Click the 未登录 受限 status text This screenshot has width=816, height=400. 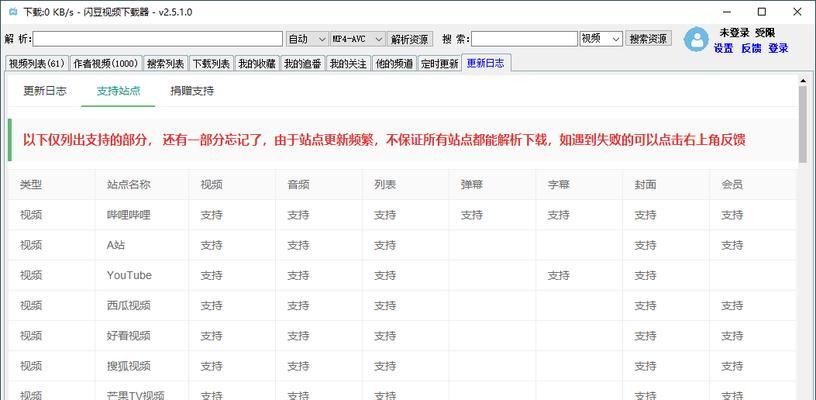click(747, 33)
